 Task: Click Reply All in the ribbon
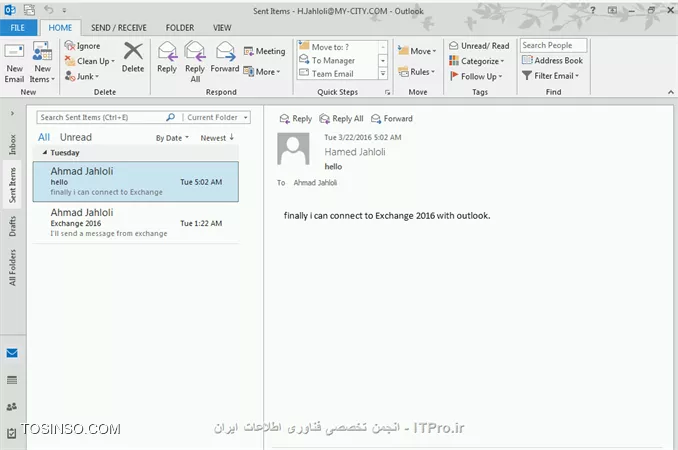(195, 61)
